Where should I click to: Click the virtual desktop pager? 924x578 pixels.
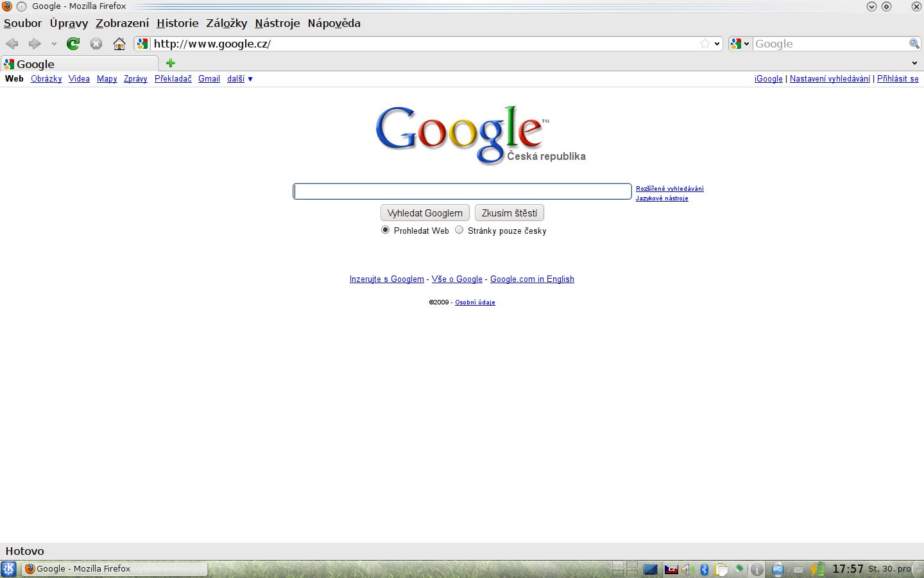pos(625,569)
